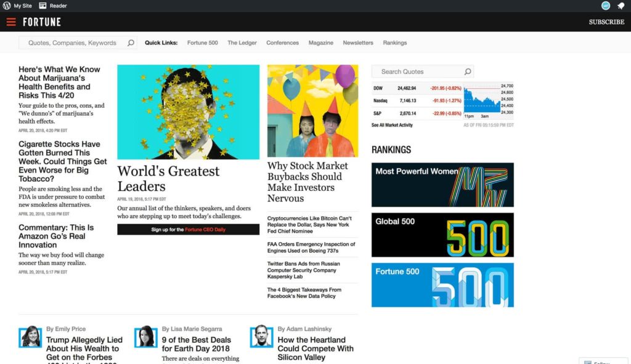Viewport: 631px width, 364px height.
Task: Click the star-covered face image
Action: [189, 112]
